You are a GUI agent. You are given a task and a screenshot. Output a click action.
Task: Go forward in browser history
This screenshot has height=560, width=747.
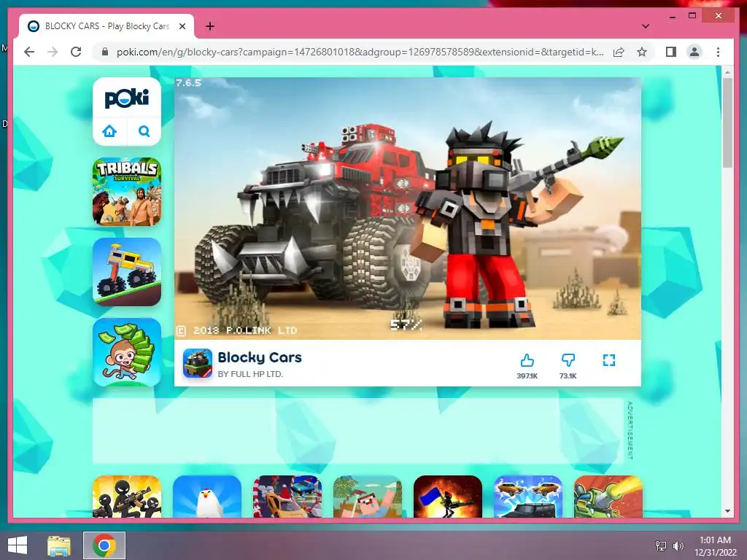(53, 52)
